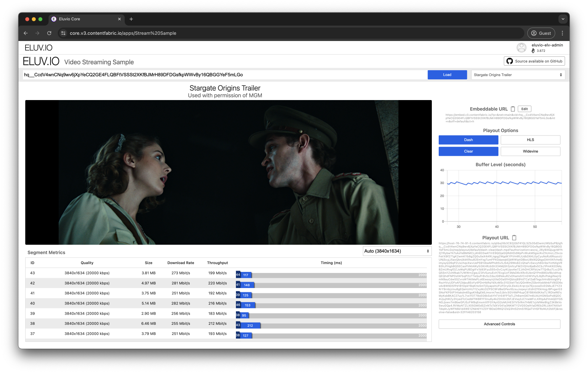Click the Quality column header
This screenshot has width=588, height=373.
point(87,263)
